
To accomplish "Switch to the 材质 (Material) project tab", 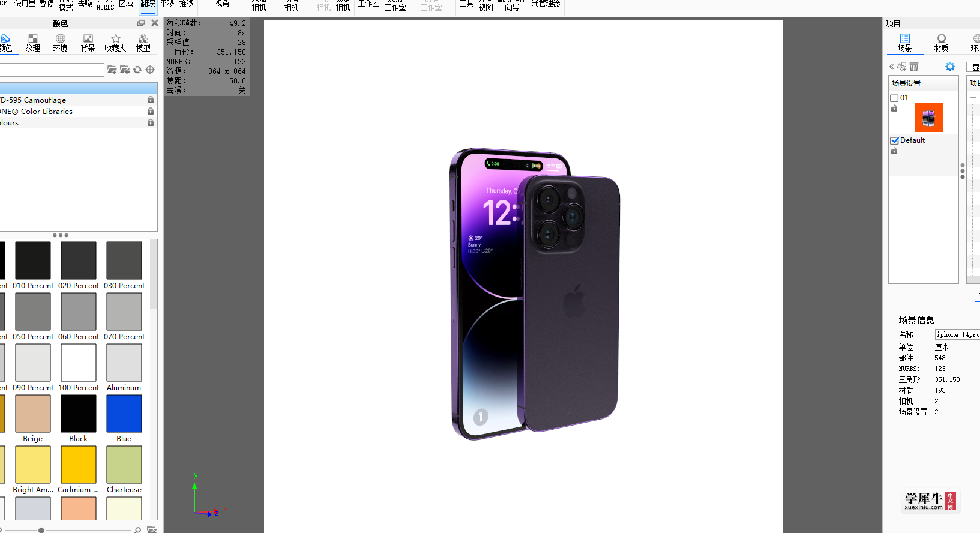I will [x=941, y=43].
